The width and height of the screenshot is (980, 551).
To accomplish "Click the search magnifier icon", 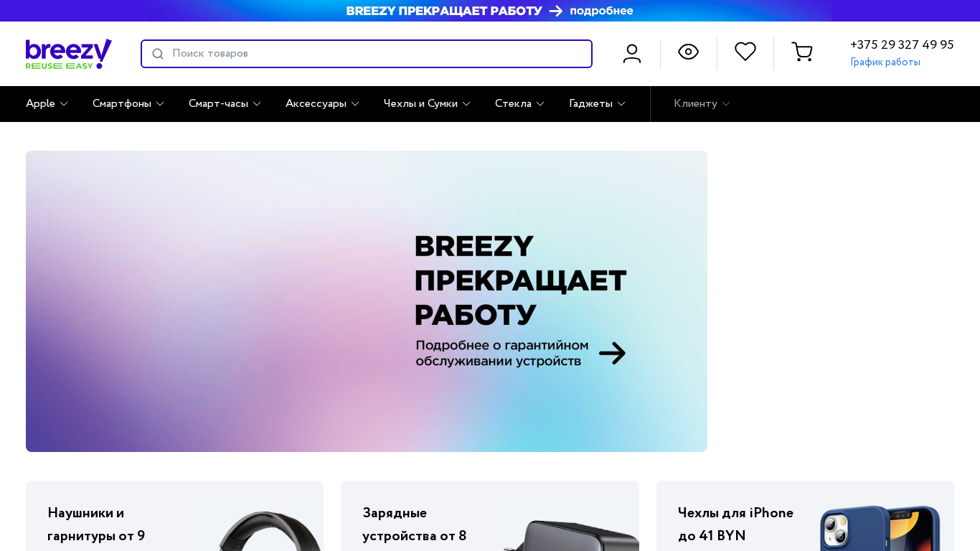I will click(x=158, y=54).
